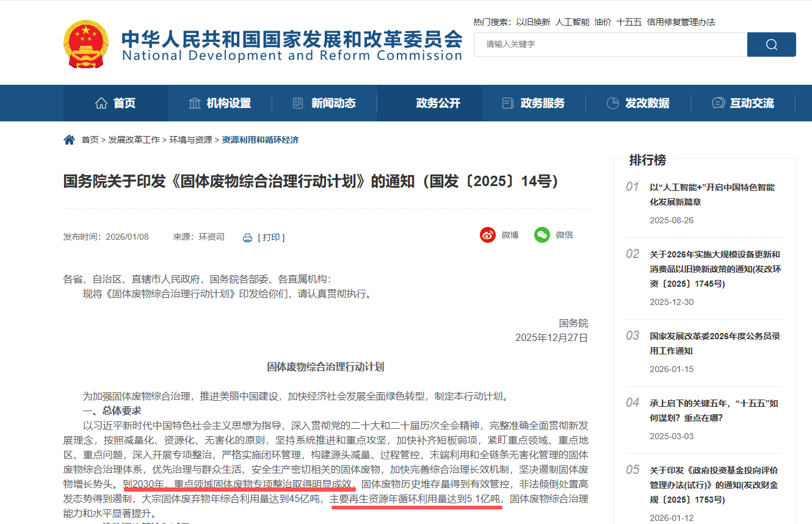Open 互动交流 navigation item
812x524 pixels.
743,103
